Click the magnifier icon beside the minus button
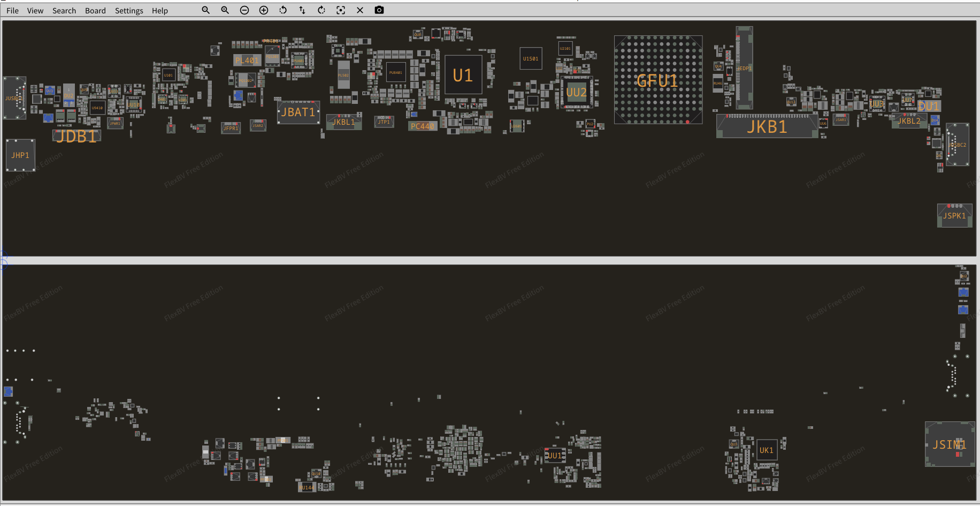The image size is (980, 506). click(225, 10)
